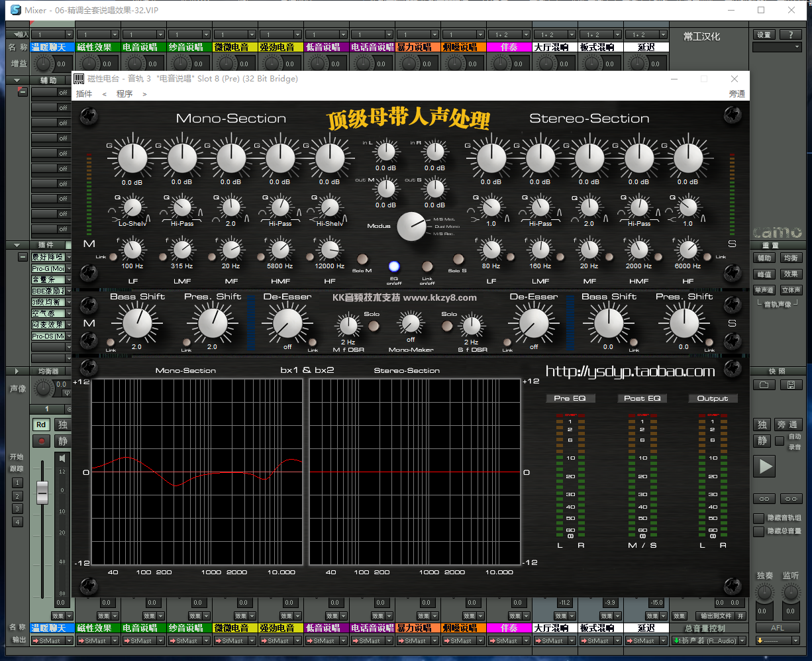Image resolution: width=812 pixels, height=661 pixels.
Task: Open the Pro-DS plugin slot dropdown
Action: tap(68, 336)
